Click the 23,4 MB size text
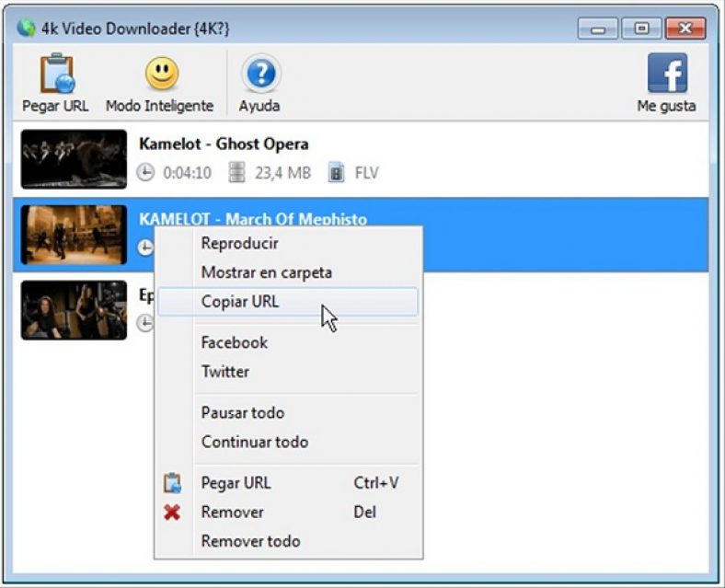725x588 pixels. [283, 173]
